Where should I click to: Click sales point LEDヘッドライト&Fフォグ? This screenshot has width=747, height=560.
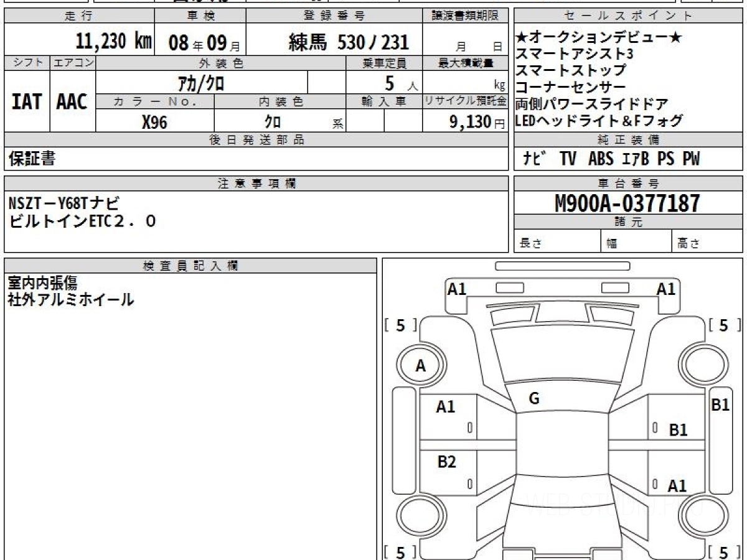[599, 121]
